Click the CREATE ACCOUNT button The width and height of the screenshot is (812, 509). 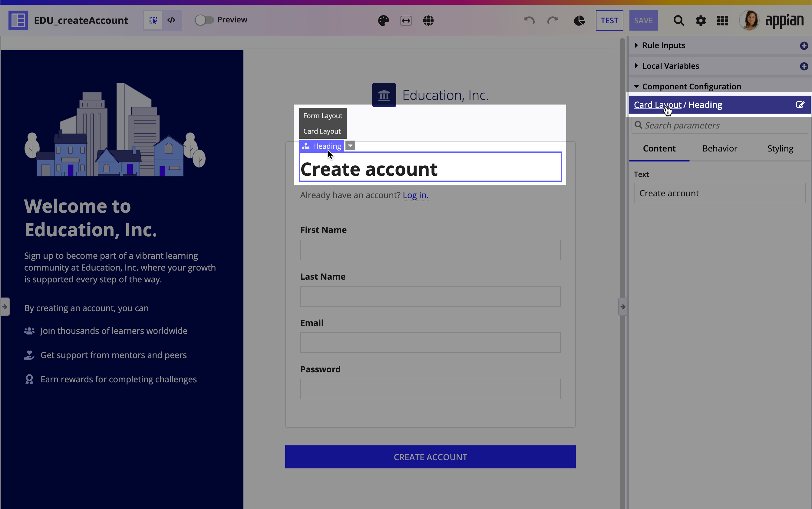(x=430, y=457)
